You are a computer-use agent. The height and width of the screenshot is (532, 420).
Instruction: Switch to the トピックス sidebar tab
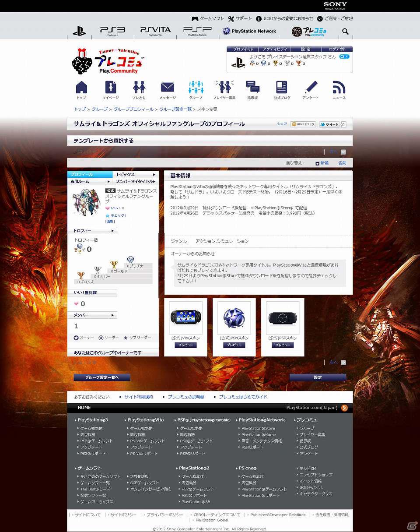pyautogui.click(x=136, y=174)
